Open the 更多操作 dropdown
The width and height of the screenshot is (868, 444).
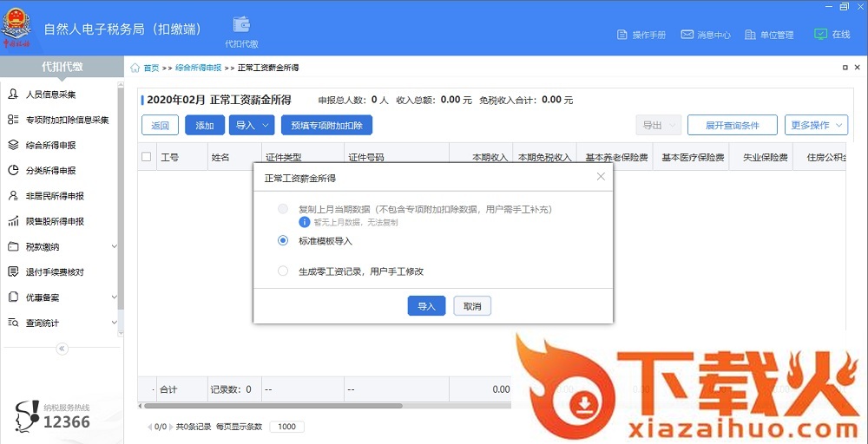(815, 126)
